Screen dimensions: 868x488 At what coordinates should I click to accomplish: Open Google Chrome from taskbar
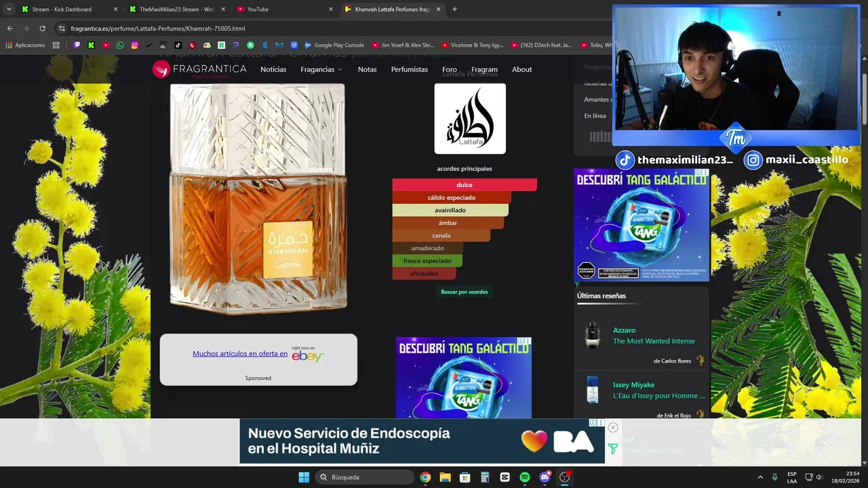point(425,477)
